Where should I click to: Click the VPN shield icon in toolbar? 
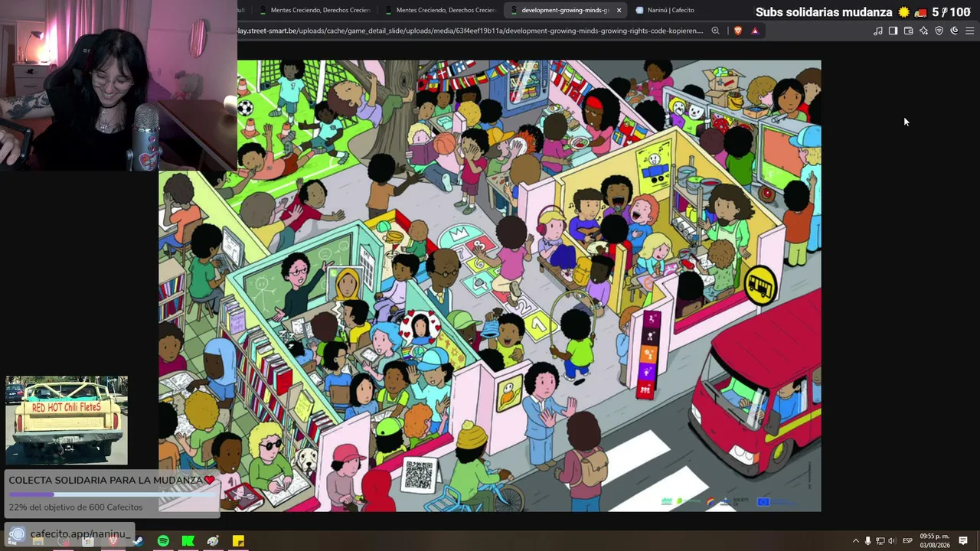tap(939, 31)
